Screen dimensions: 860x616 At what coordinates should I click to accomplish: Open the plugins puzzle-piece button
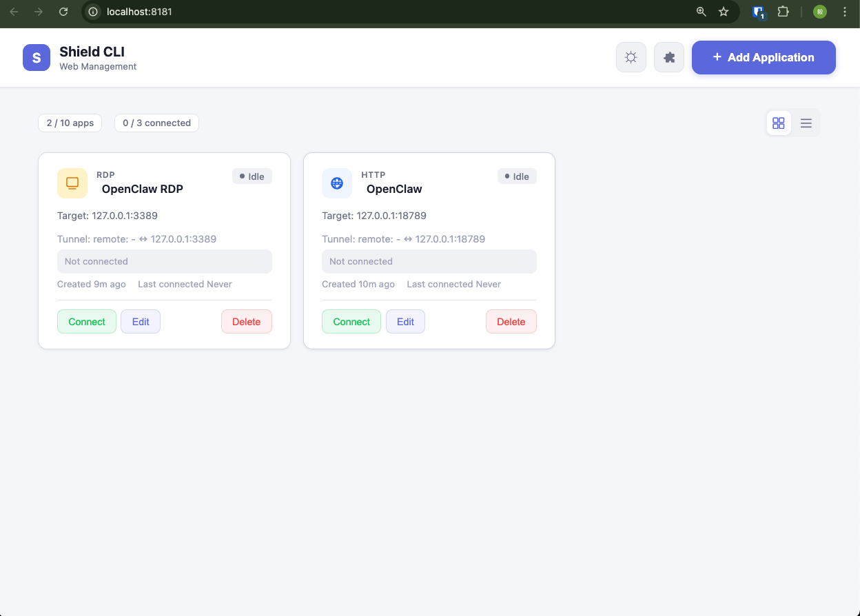(668, 57)
